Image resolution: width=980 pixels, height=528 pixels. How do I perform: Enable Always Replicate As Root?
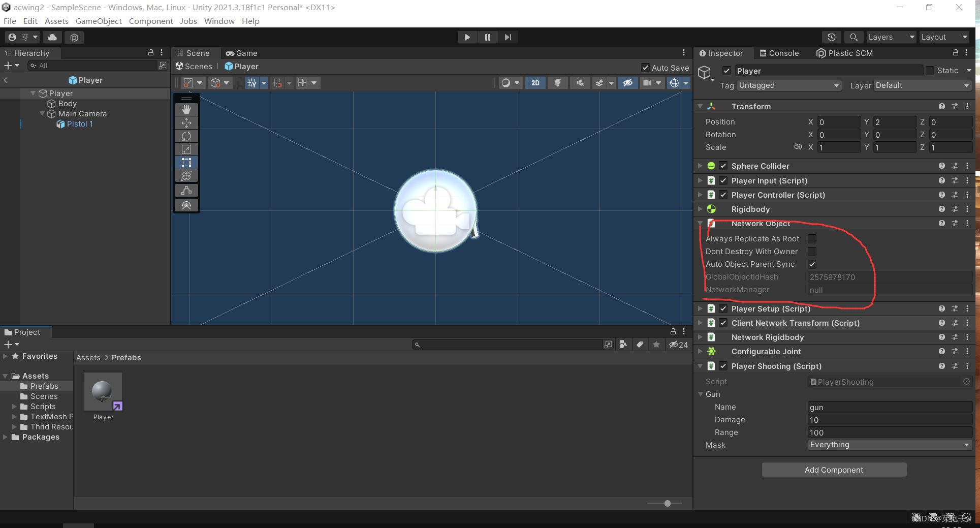click(812, 238)
